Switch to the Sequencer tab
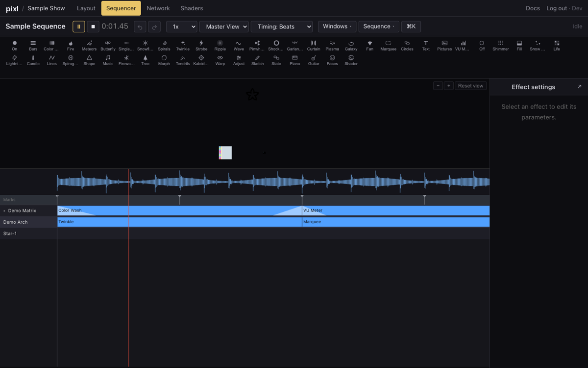The height and width of the screenshot is (368, 588). click(x=121, y=8)
